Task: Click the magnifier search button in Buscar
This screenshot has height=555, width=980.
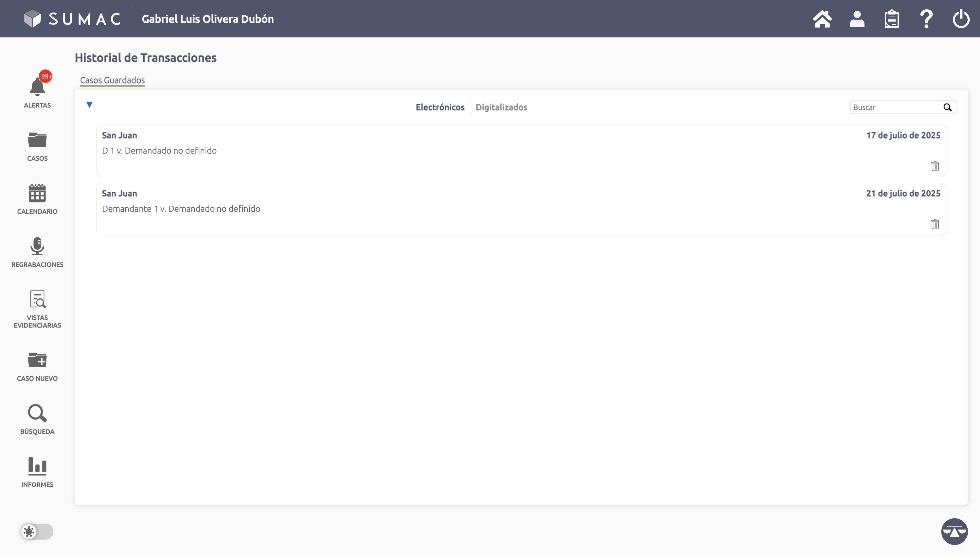Action: [x=947, y=108]
